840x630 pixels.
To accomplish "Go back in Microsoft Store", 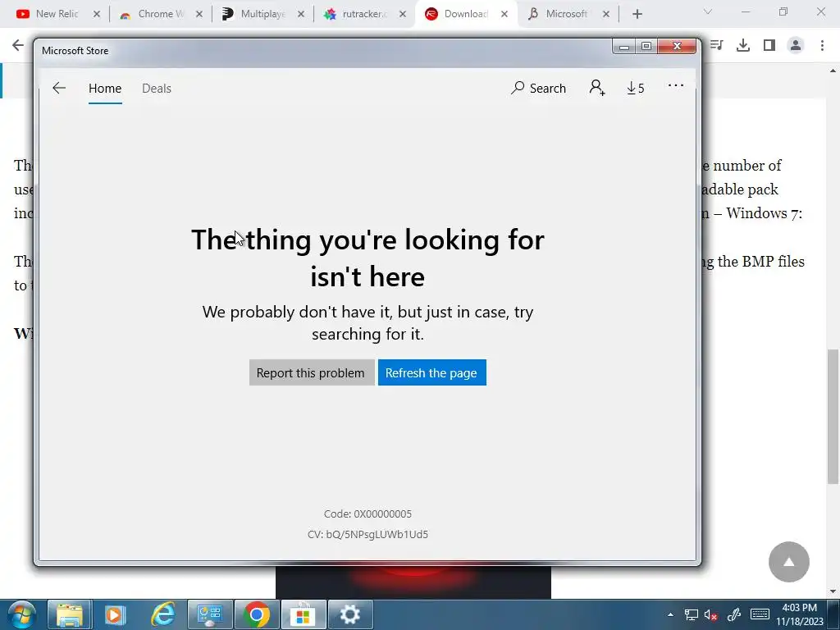I will coord(59,89).
